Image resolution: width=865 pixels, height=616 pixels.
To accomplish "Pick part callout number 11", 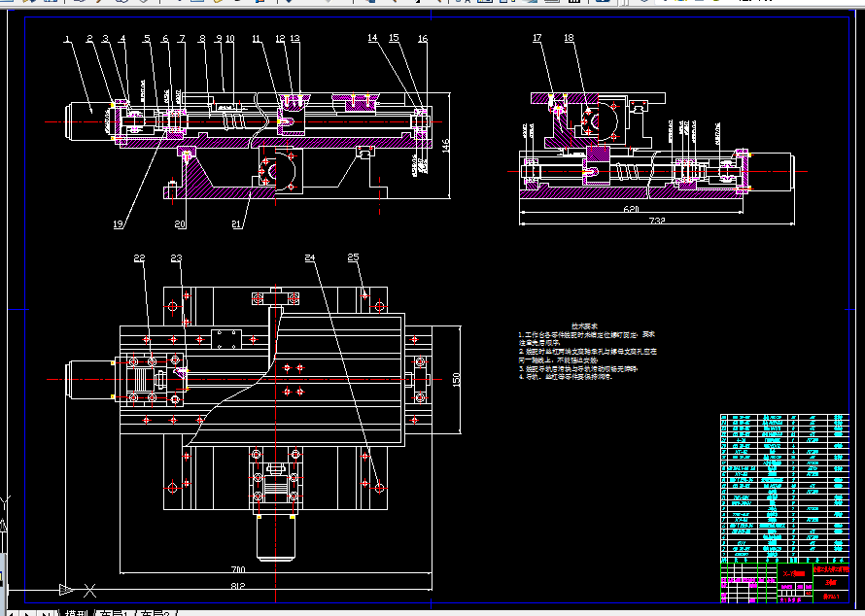I will point(256,39).
